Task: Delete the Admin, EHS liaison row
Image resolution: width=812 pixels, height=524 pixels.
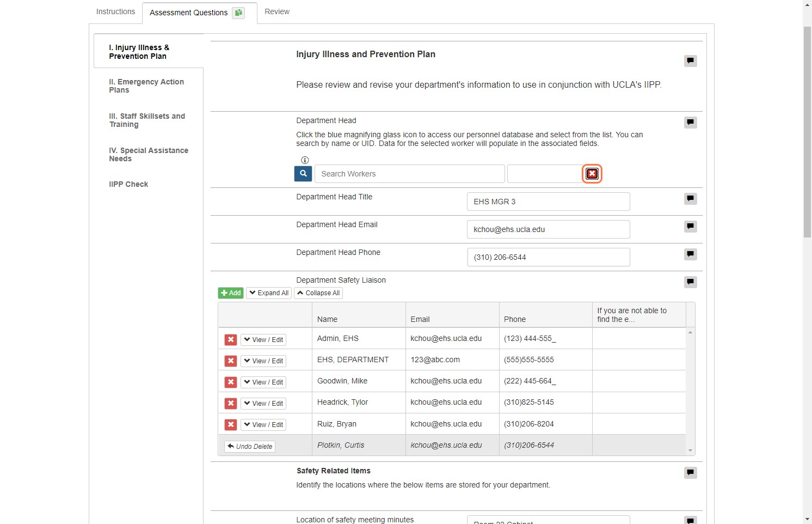Action: [x=231, y=340]
